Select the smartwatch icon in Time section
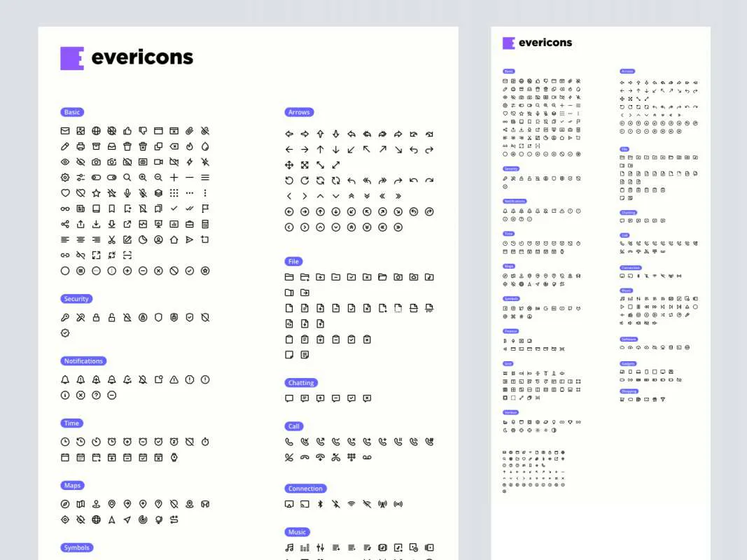 174,457
